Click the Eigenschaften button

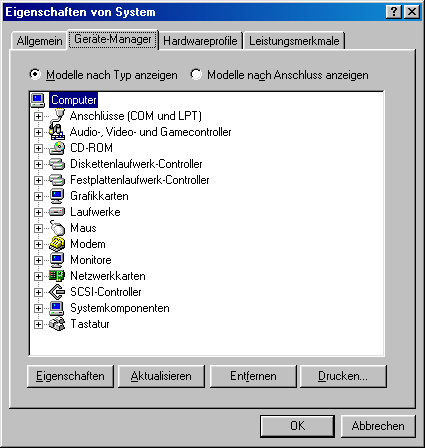pos(70,376)
